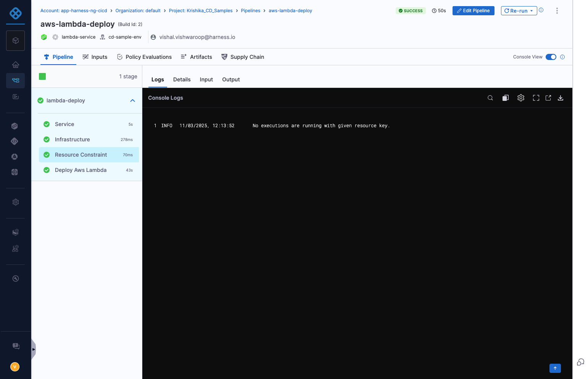Open the highlighted pipelines icon in sidebar
Screen dimensions: 588x379
pyautogui.click(x=16, y=80)
